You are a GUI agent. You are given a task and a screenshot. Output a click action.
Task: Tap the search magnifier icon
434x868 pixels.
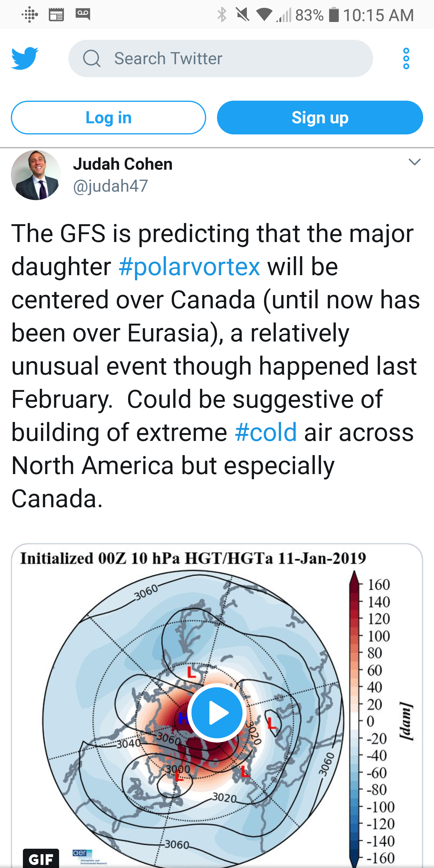(x=92, y=58)
